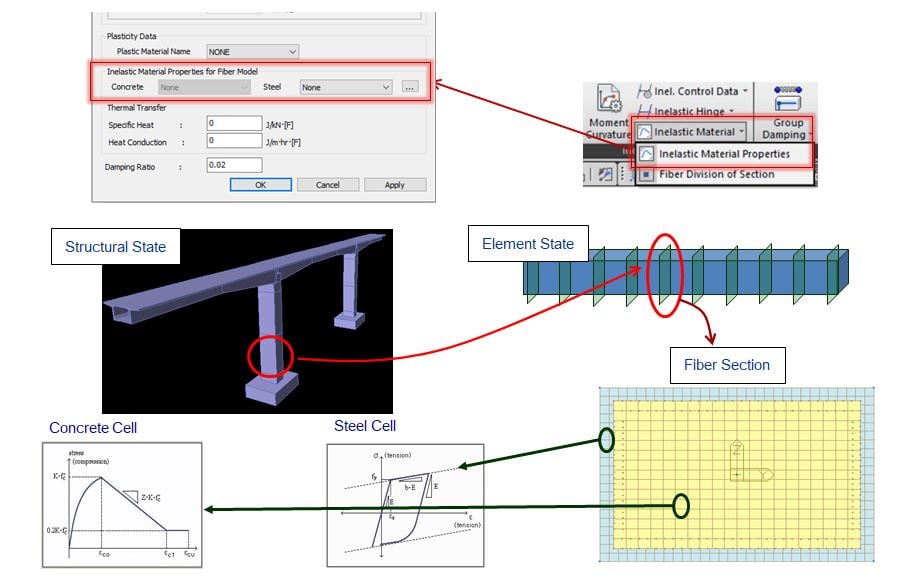Edit the Damping Ratio value field

click(233, 165)
